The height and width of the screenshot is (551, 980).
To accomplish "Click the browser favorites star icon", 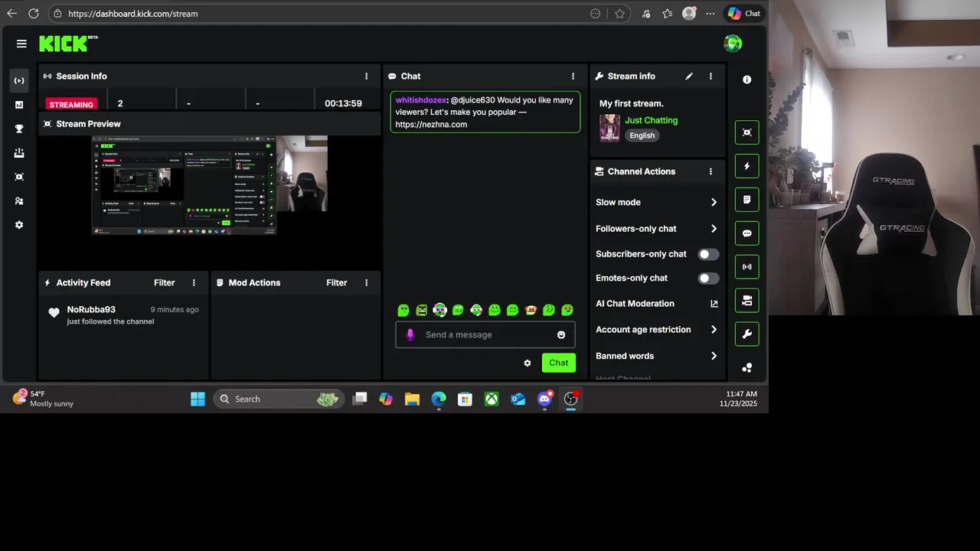I will pyautogui.click(x=619, y=14).
